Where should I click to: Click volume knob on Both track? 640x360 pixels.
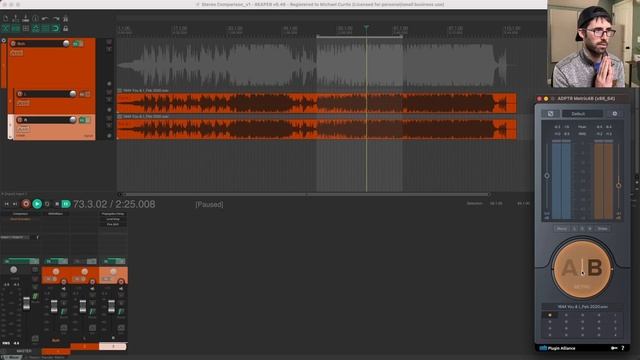(66, 43)
